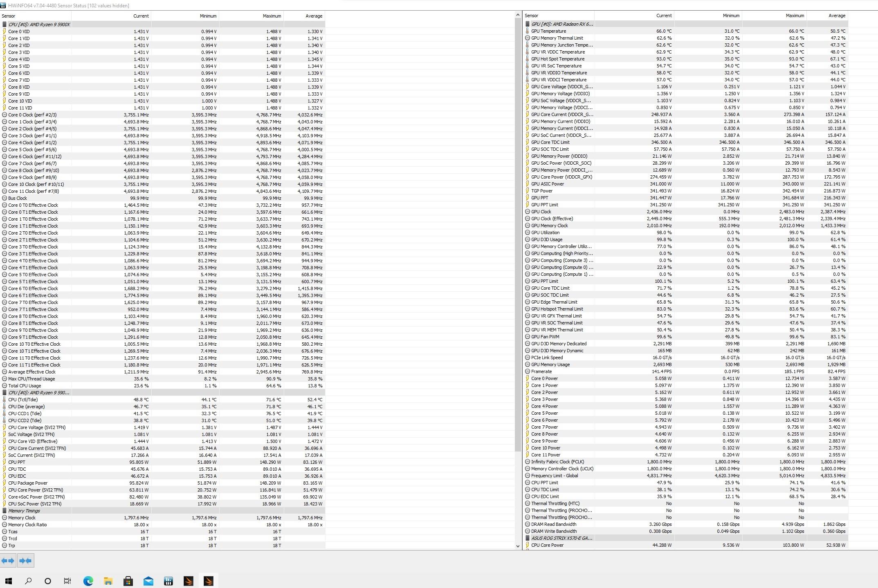
Task: Open Cortana circle in taskbar
Action: pyautogui.click(x=48, y=581)
